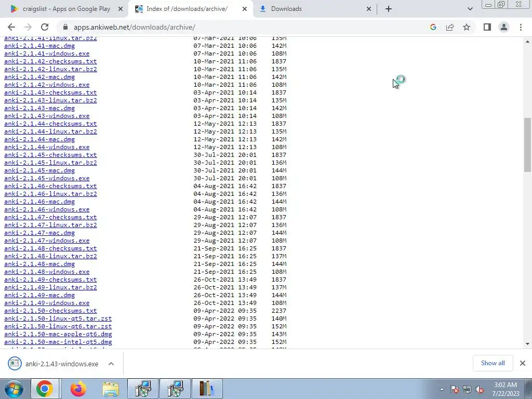Click the page scrollbar down arrow

tap(528, 344)
